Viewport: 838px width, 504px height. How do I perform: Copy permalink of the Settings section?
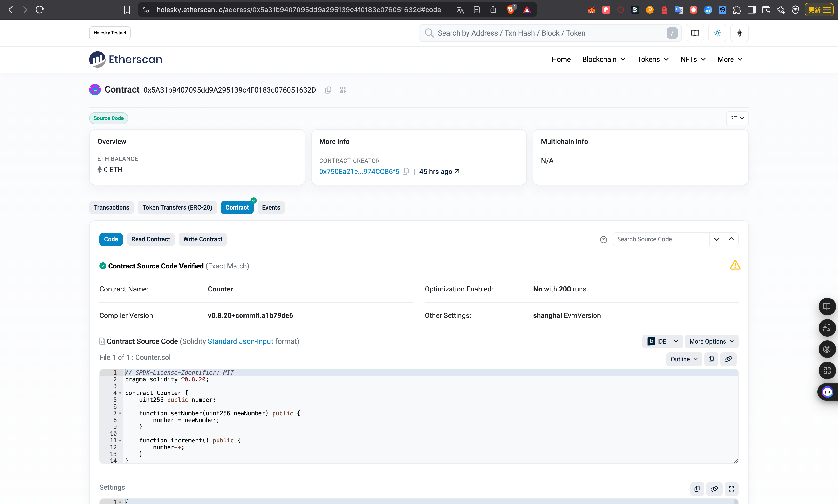pos(714,489)
